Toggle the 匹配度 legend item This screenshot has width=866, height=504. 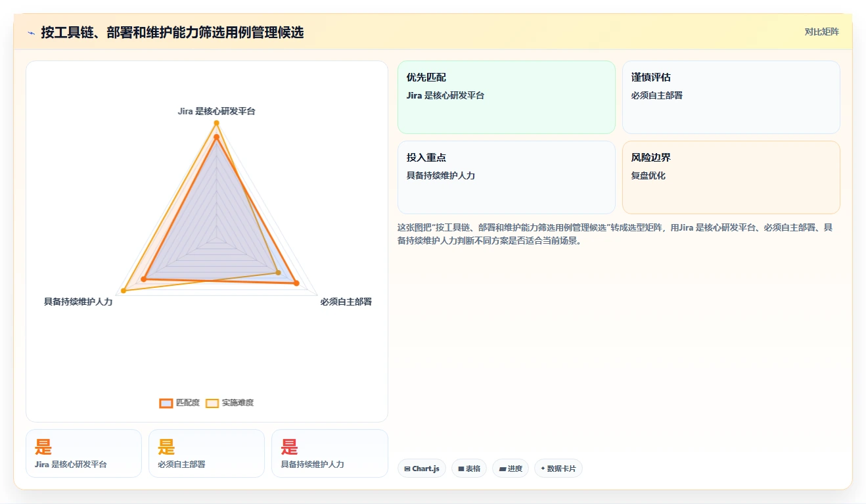tap(179, 403)
